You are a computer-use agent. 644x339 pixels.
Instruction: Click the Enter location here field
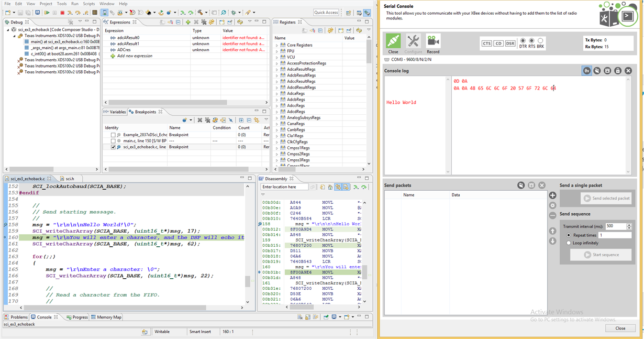click(285, 187)
